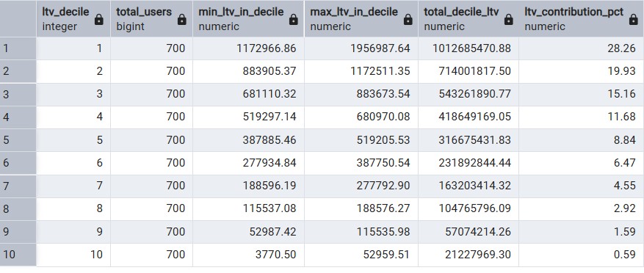This screenshot has width=644, height=273.
Task: Click cell value 387885.46
Action: click(269, 140)
